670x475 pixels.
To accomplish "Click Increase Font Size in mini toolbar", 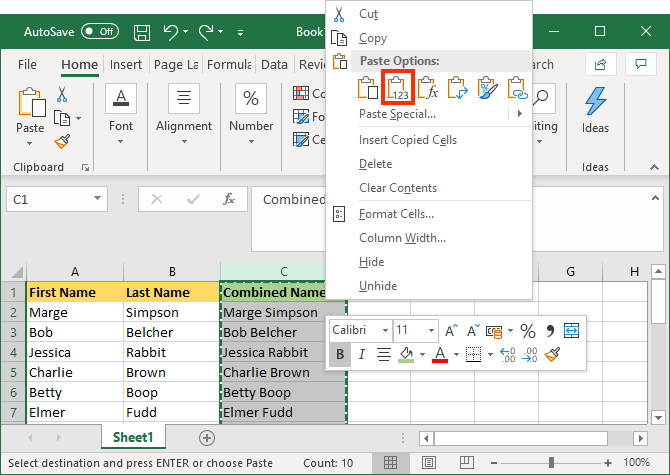I will 451,330.
